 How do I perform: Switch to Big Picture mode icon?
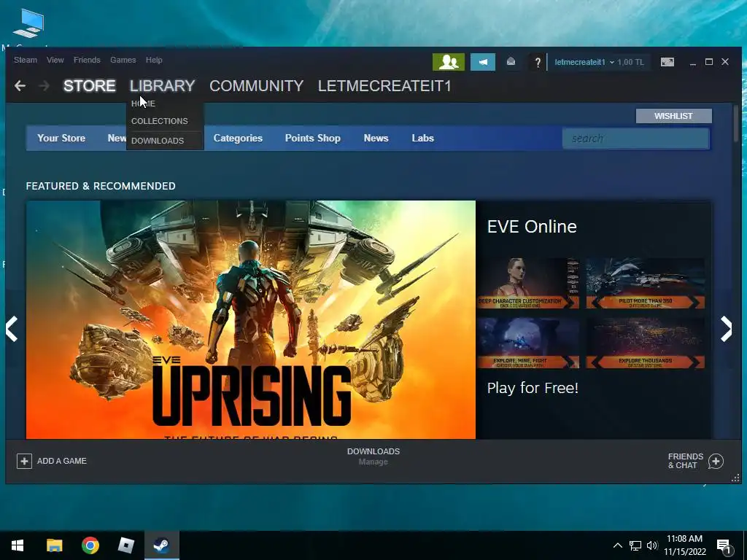point(667,62)
